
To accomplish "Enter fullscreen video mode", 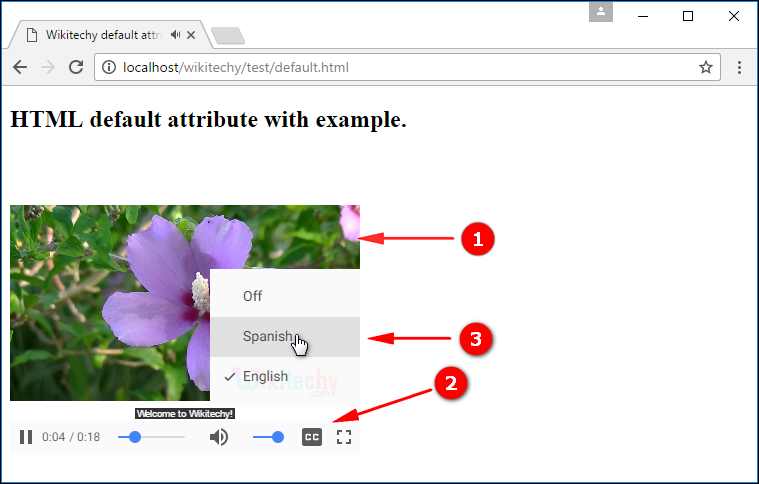I will pos(344,437).
